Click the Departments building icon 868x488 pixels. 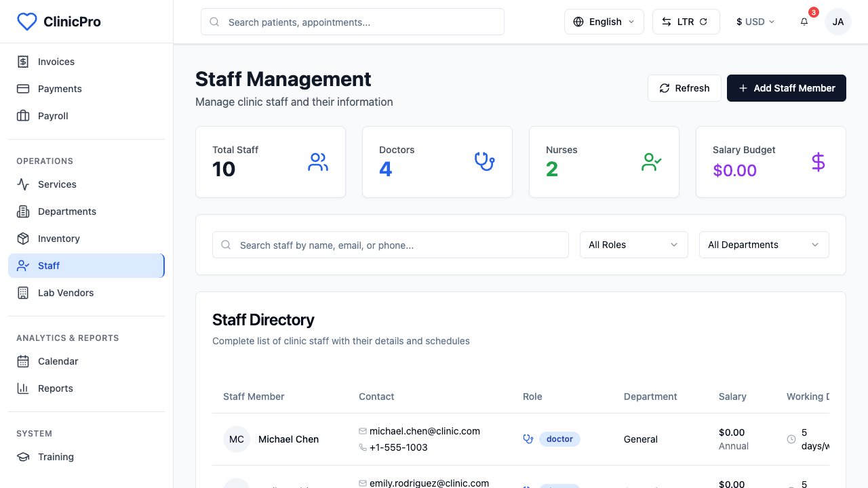click(23, 211)
